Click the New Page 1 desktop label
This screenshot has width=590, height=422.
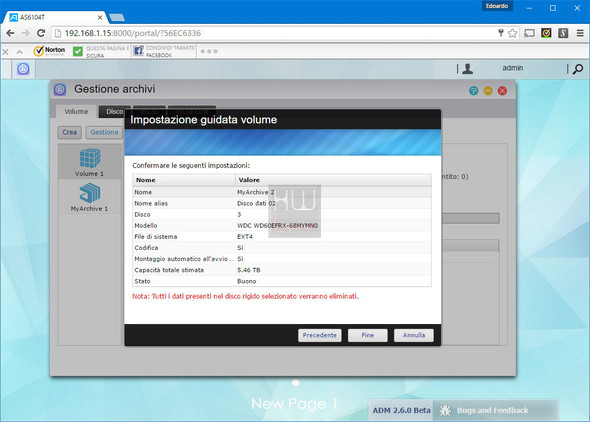click(294, 404)
